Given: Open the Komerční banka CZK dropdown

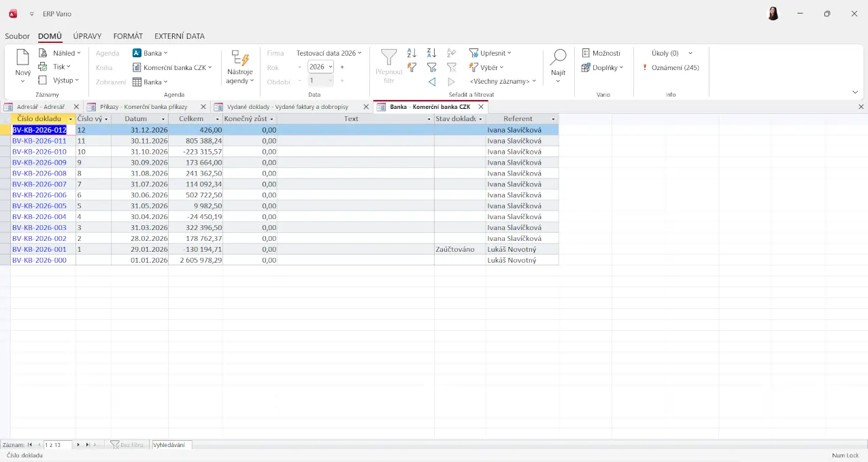Looking at the screenshot, I should pyautogui.click(x=173, y=67).
